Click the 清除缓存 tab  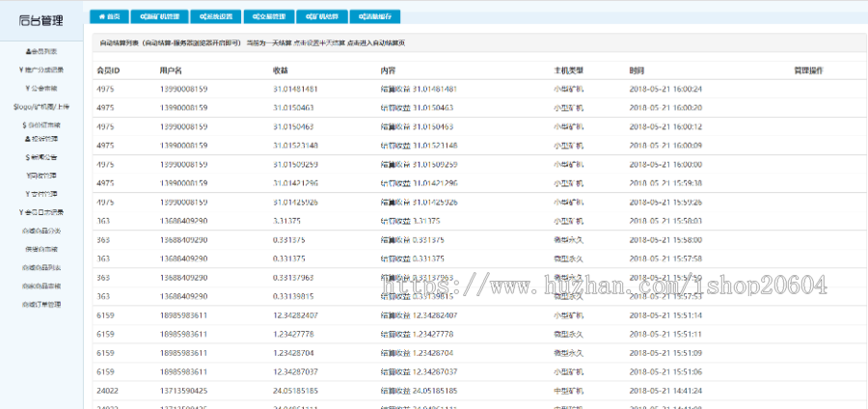[x=375, y=16]
